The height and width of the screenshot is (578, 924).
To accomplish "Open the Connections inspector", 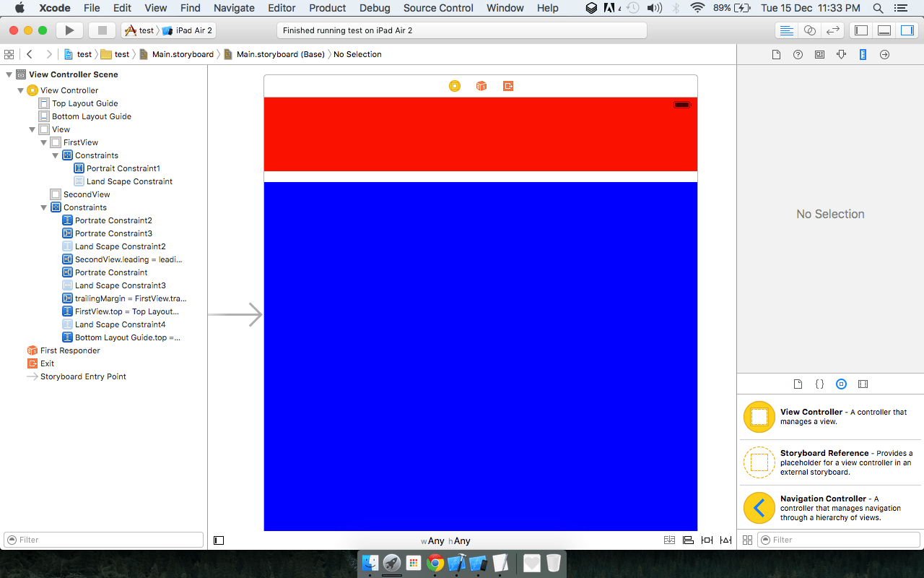I will click(x=884, y=55).
